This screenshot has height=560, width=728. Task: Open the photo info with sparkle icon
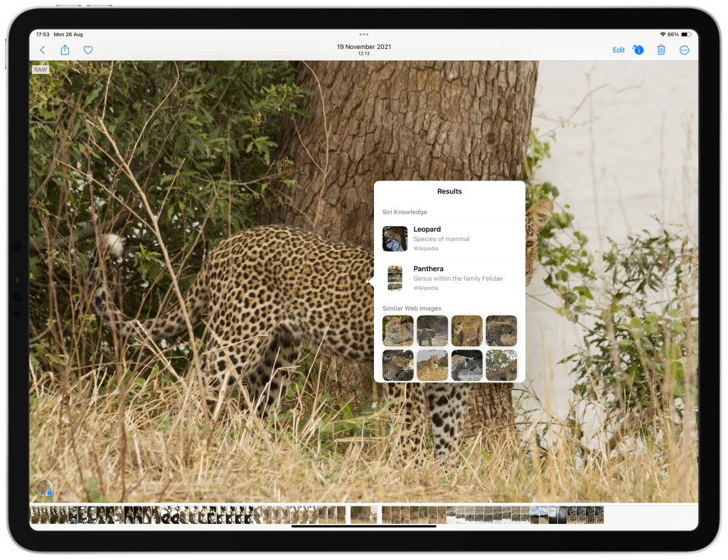(638, 50)
